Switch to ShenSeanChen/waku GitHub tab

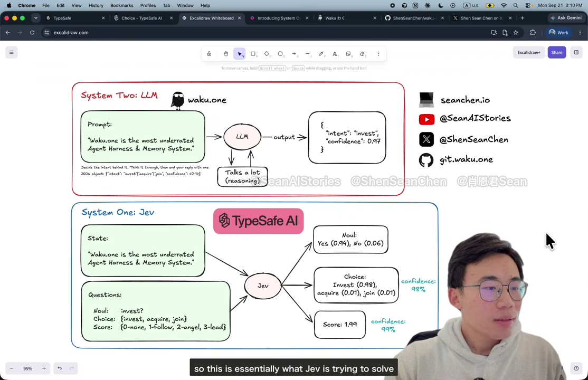point(414,18)
